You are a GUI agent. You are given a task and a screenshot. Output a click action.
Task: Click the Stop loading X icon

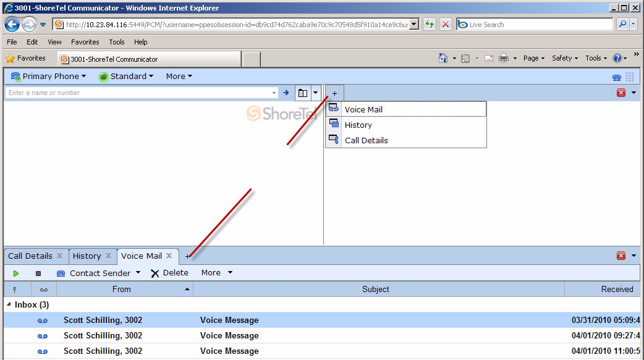pyautogui.click(x=446, y=25)
